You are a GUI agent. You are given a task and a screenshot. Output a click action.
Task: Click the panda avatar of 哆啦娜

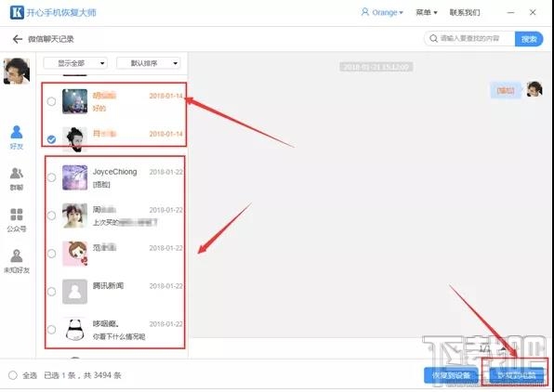[75, 330]
